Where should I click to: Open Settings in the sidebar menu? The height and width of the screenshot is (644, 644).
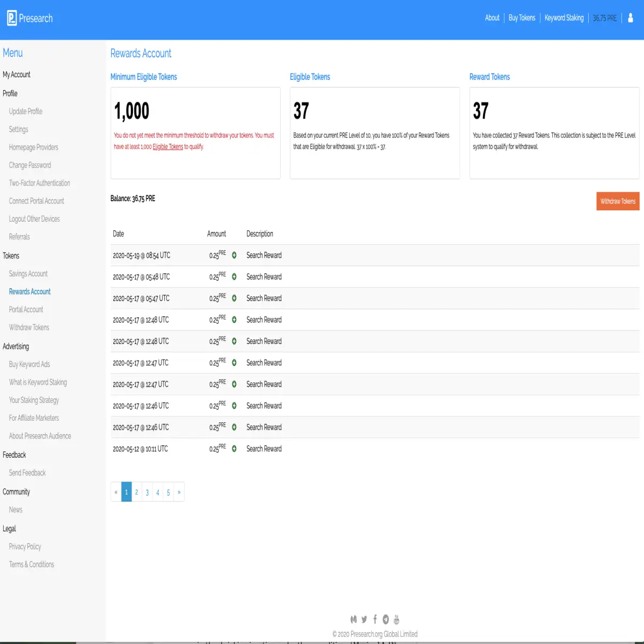(19, 129)
